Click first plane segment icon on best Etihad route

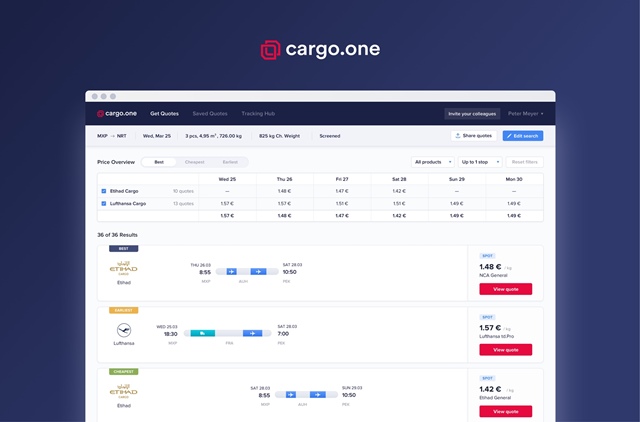coord(231,271)
